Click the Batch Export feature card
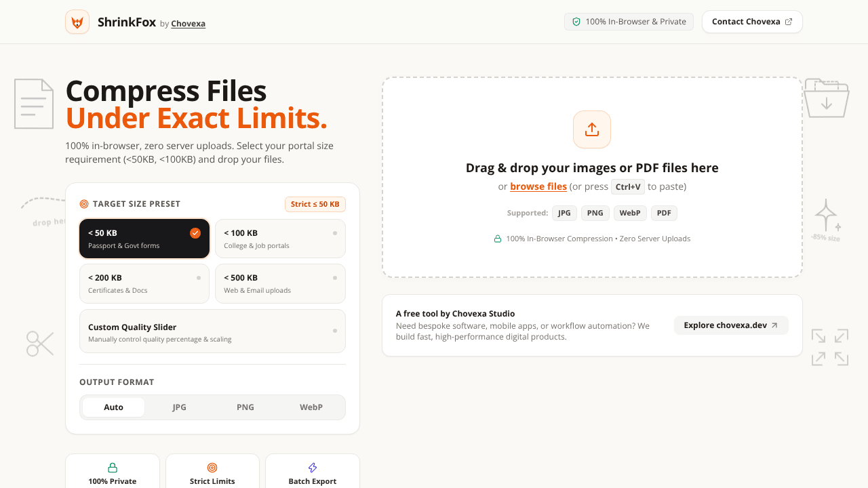This screenshot has width=868, height=488. point(313,471)
